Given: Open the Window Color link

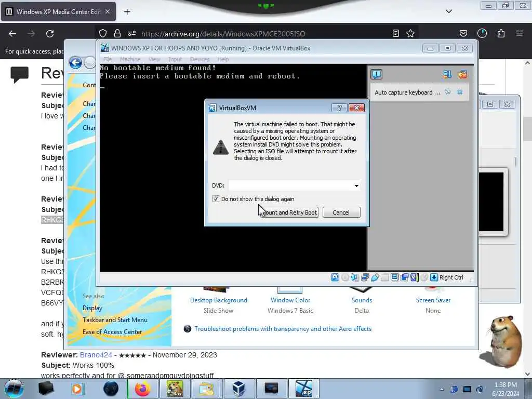Looking at the screenshot, I should coord(290,300).
